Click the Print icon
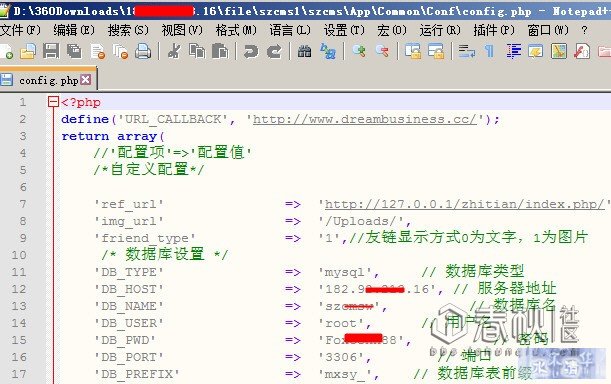This screenshot has width=611, height=384. 143,51
